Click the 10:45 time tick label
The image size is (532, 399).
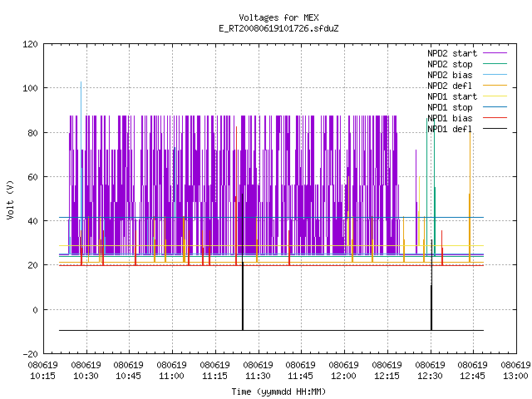[x=129, y=376]
